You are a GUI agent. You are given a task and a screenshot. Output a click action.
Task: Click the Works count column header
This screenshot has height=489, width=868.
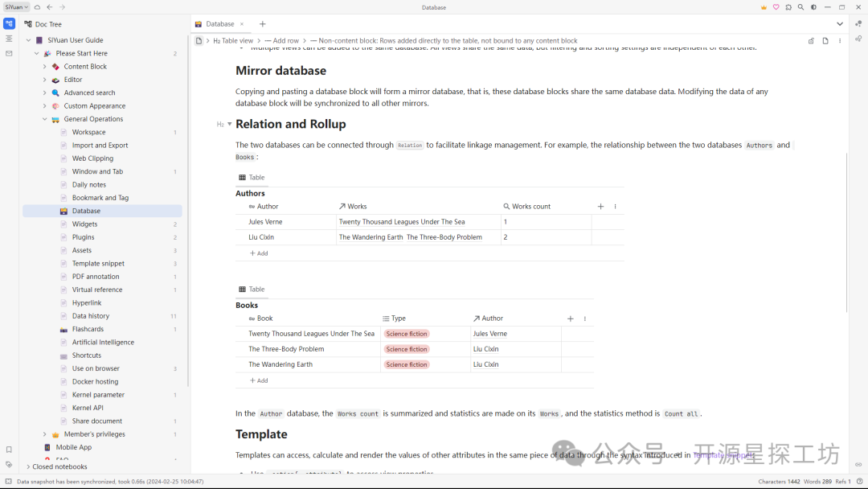tap(546, 207)
